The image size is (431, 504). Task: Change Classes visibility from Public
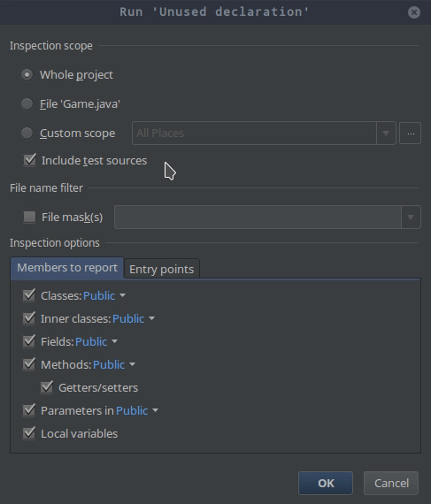pos(104,295)
